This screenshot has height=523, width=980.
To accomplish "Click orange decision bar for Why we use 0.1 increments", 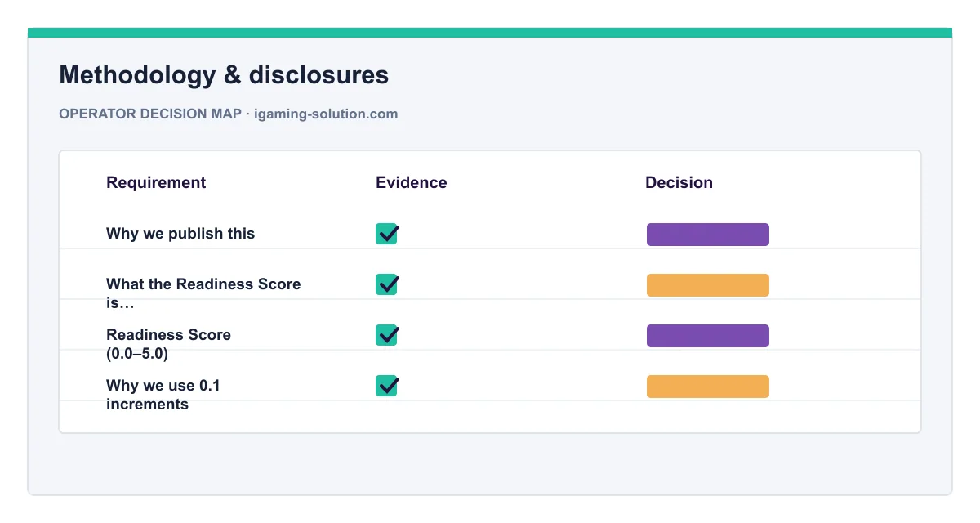I will (x=708, y=387).
